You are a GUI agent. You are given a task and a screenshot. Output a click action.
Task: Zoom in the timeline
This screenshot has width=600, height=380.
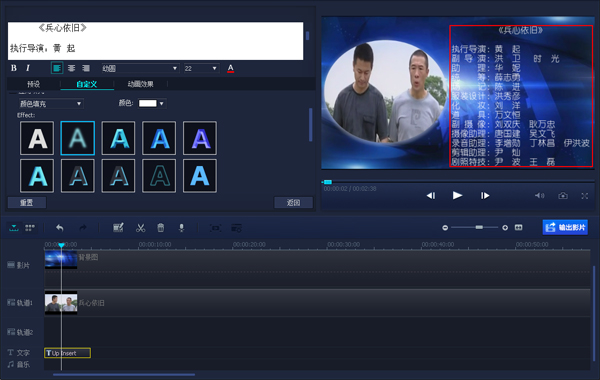click(505, 228)
